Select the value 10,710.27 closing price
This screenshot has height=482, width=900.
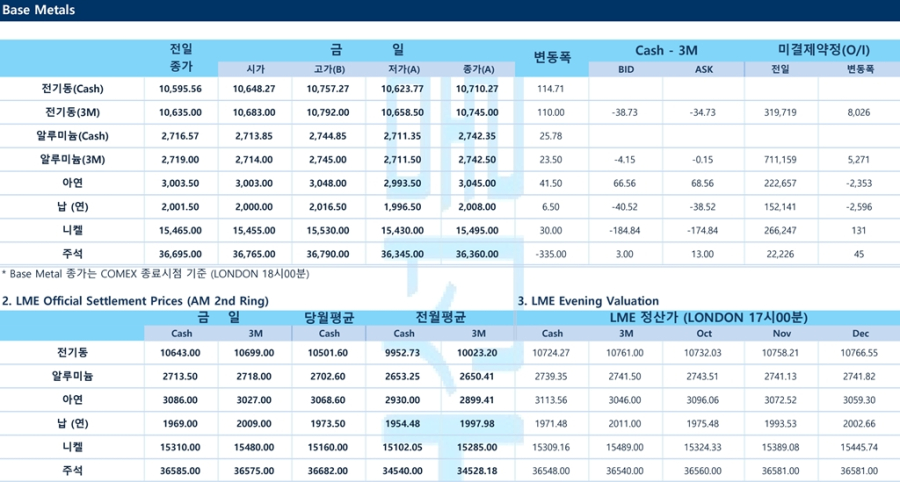pyautogui.click(x=477, y=89)
